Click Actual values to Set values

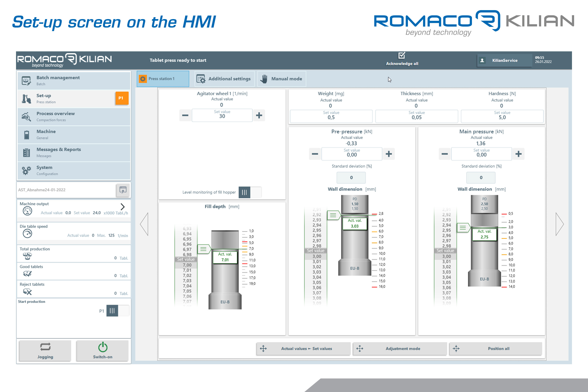(x=303, y=348)
